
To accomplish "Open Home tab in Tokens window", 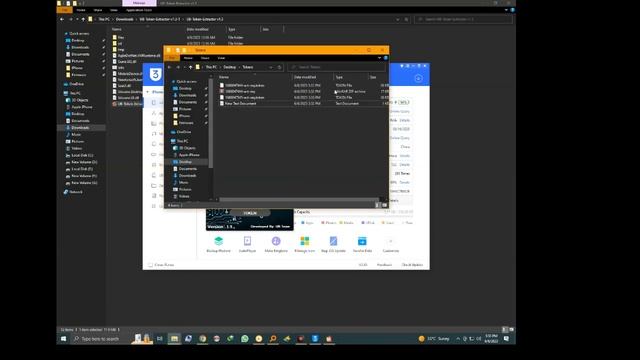I will (x=188, y=58).
